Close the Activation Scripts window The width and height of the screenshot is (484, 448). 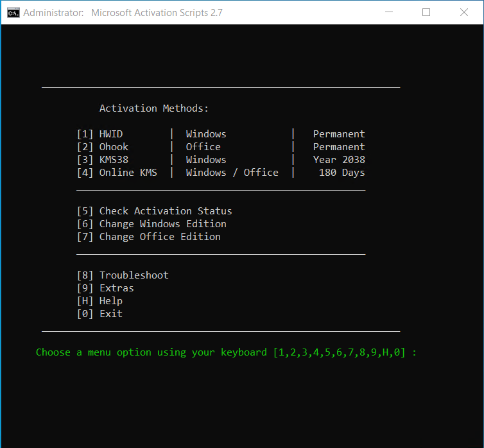(464, 12)
